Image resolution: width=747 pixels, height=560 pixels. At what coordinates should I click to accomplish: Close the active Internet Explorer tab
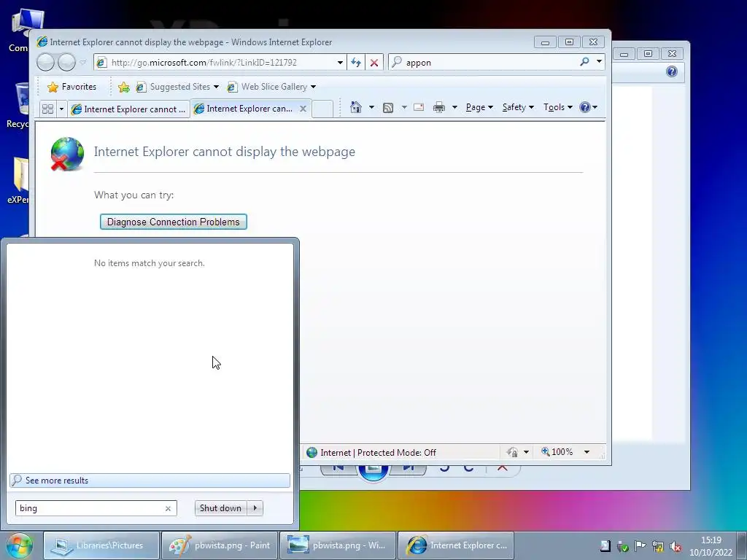tap(303, 109)
